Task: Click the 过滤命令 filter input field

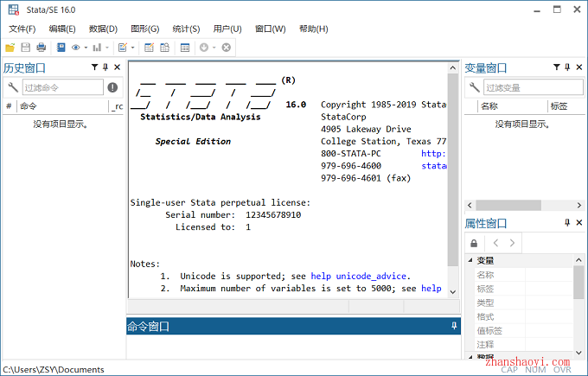Action: point(62,87)
